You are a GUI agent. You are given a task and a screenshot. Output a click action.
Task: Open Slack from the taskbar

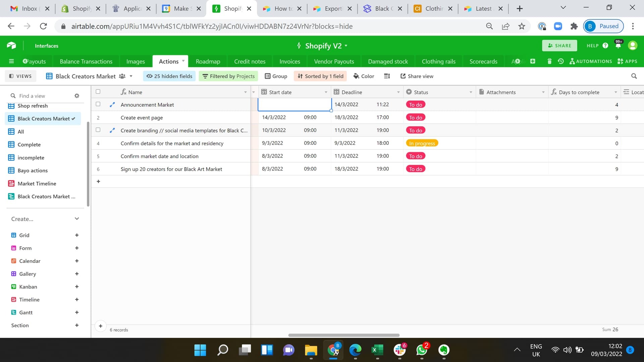pyautogui.click(x=399, y=350)
